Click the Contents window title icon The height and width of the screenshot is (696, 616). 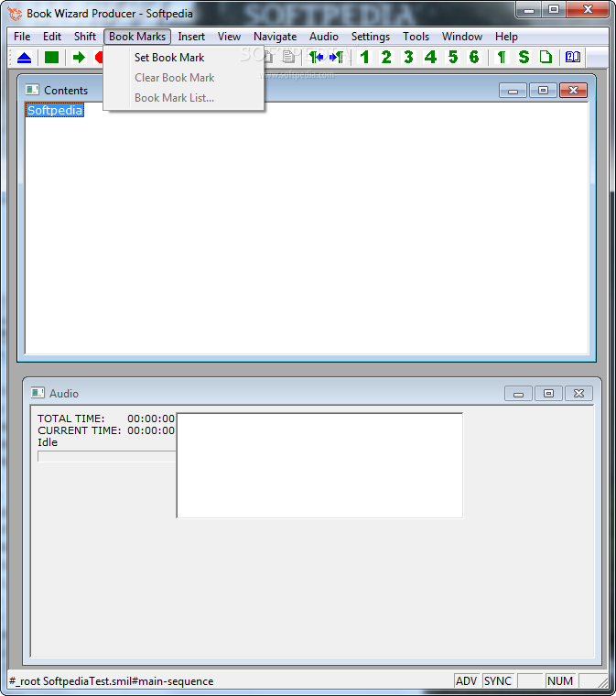pyautogui.click(x=32, y=90)
